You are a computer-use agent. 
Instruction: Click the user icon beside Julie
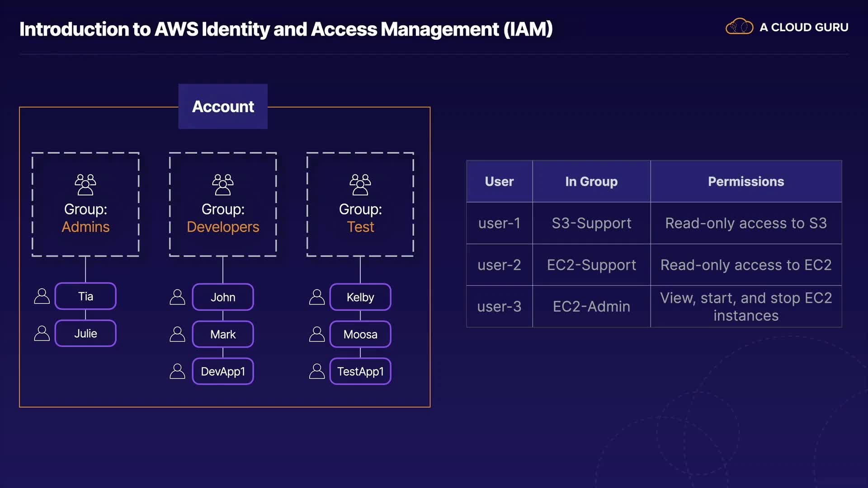coord(42,333)
